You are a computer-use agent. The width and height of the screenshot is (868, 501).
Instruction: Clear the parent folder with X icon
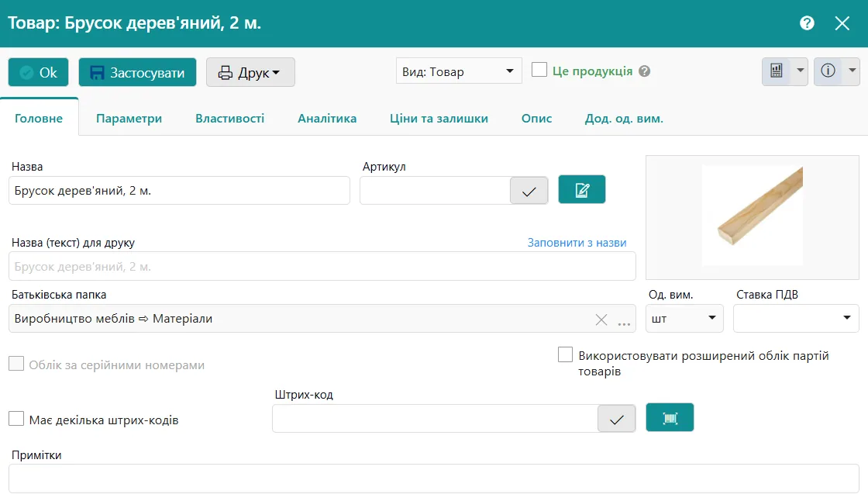(x=601, y=320)
